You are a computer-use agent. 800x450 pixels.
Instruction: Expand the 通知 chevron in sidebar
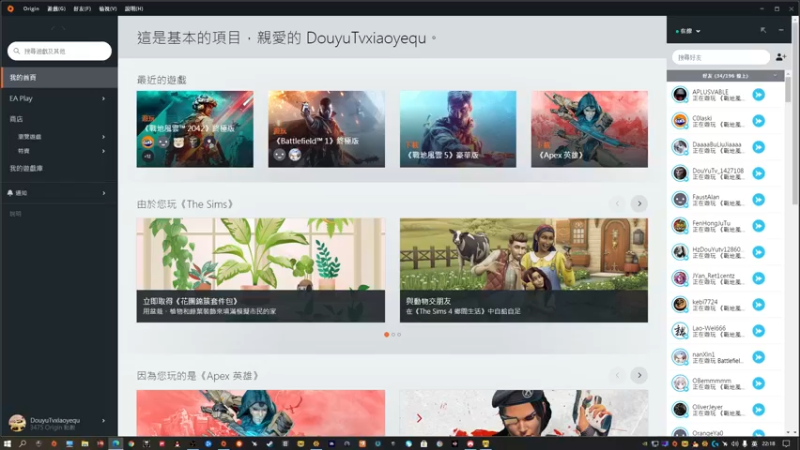(x=104, y=193)
